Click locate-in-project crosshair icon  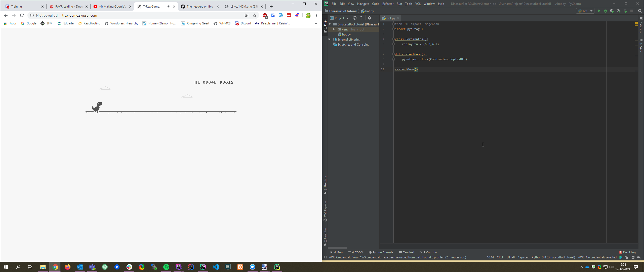point(355,18)
